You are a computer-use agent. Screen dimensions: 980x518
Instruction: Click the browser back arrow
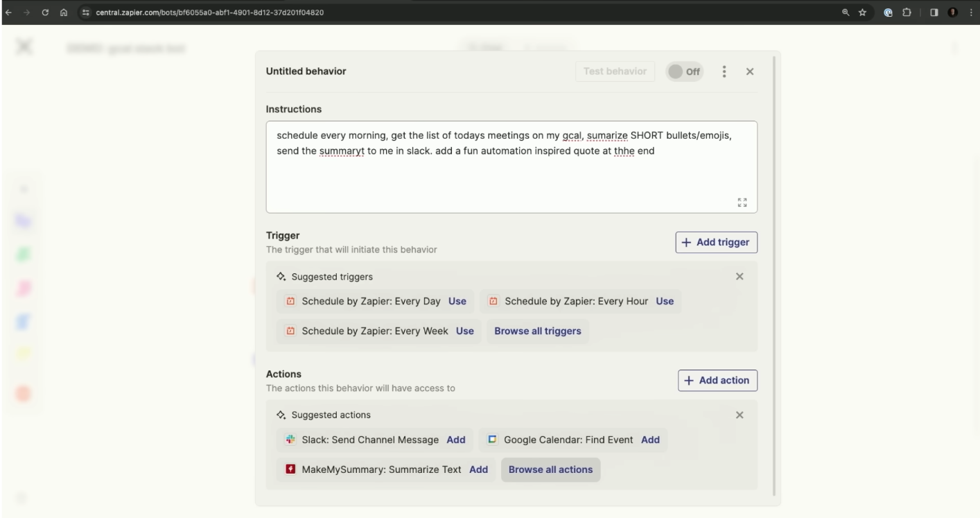pyautogui.click(x=9, y=12)
